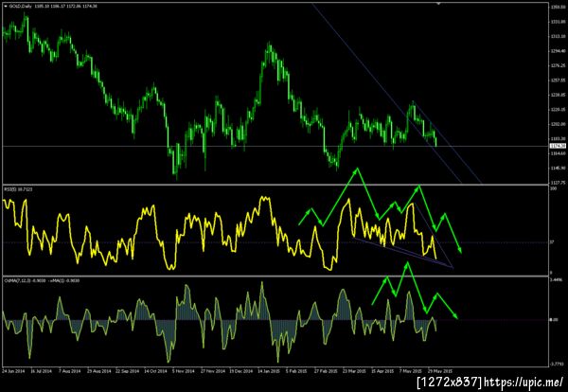
Task: Click the 7 May 2015 date label
Action: tap(411, 371)
